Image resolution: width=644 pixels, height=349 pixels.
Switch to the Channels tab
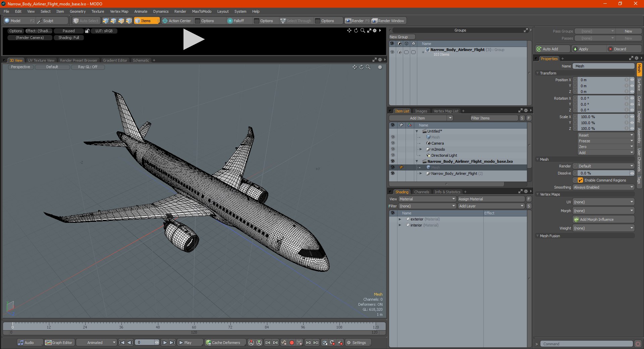click(x=422, y=192)
